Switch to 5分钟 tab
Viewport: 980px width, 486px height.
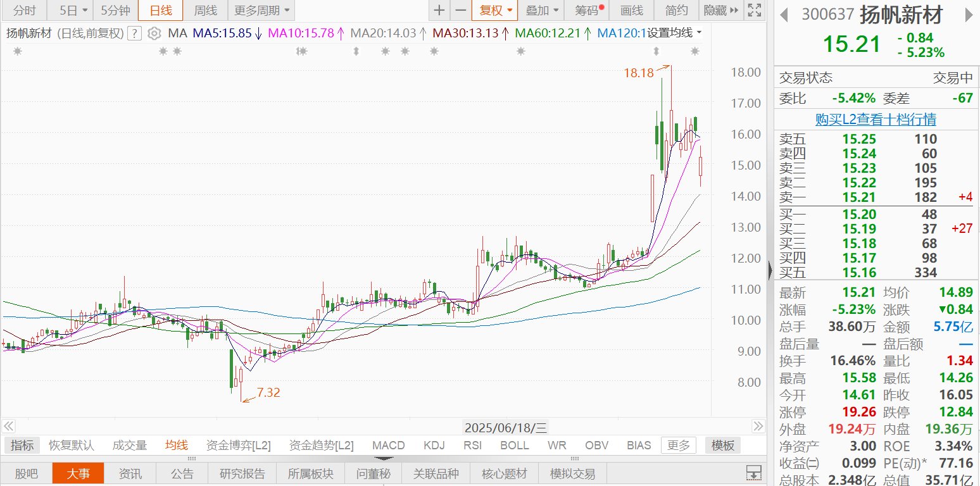point(115,10)
